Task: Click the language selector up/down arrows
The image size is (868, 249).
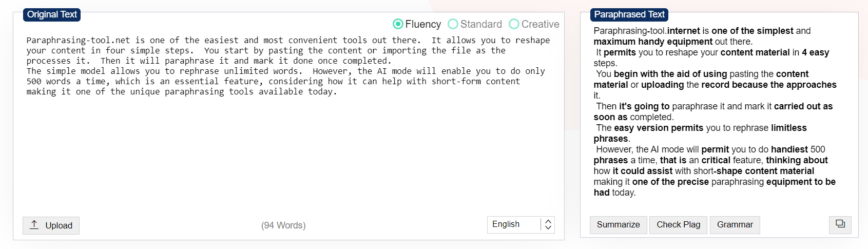Action: [548, 224]
